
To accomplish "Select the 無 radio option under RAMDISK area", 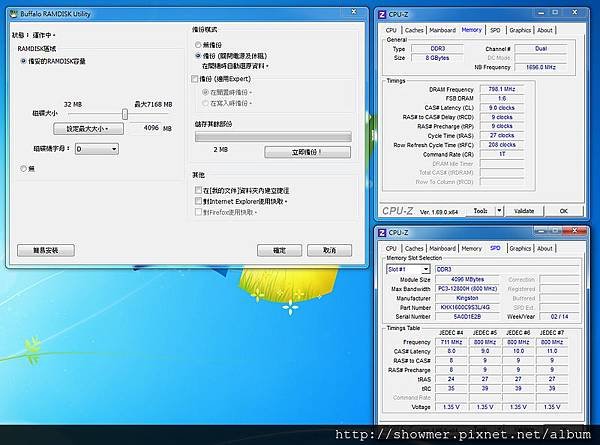I will point(23,168).
